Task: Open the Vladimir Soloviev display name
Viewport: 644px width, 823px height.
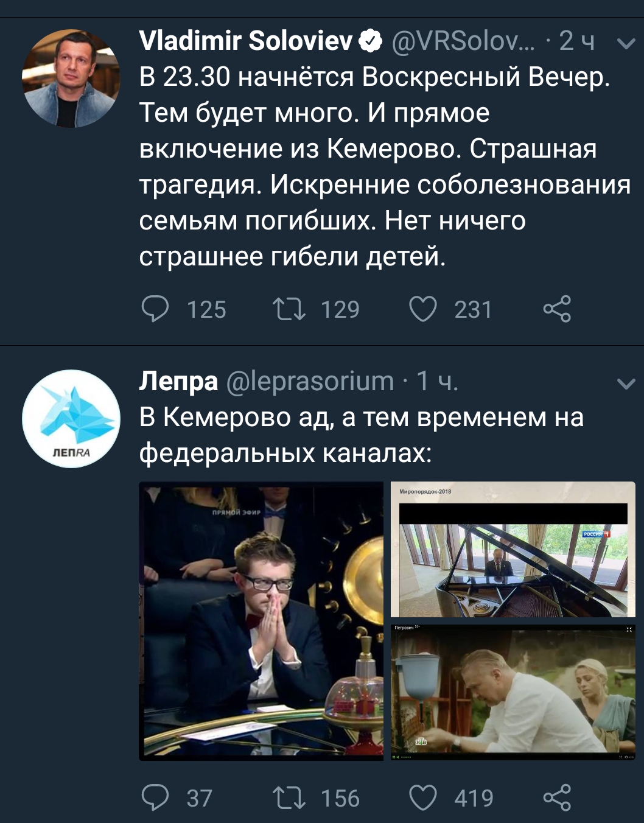Action: point(246,41)
